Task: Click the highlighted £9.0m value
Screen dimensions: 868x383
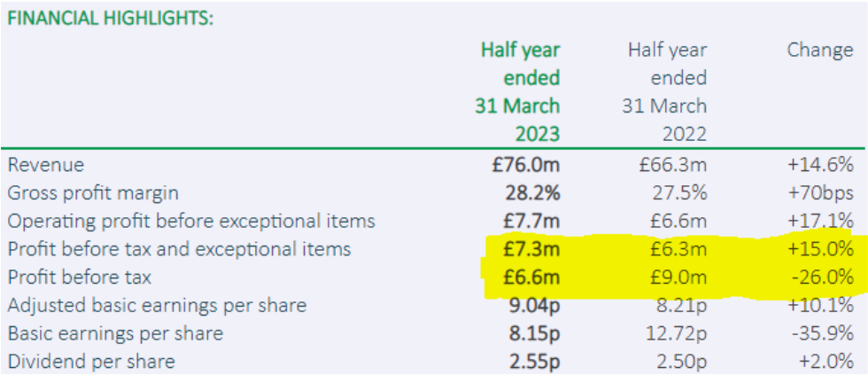Action: 680,277
